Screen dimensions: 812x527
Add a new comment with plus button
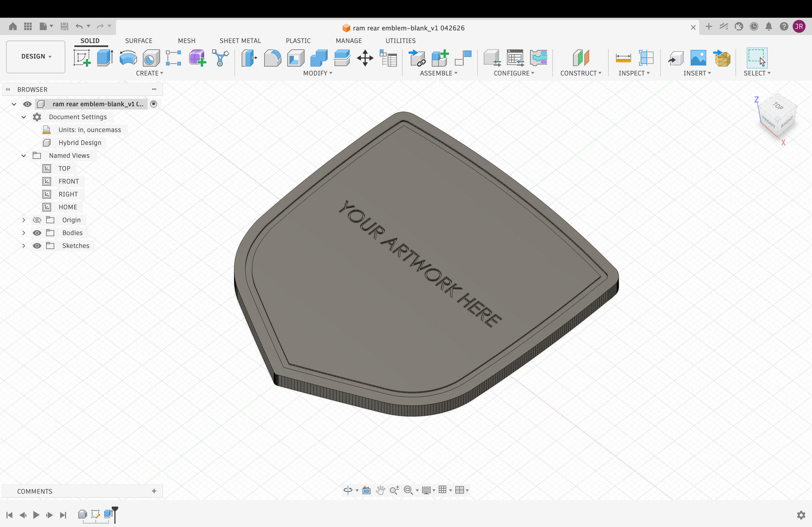click(x=154, y=491)
